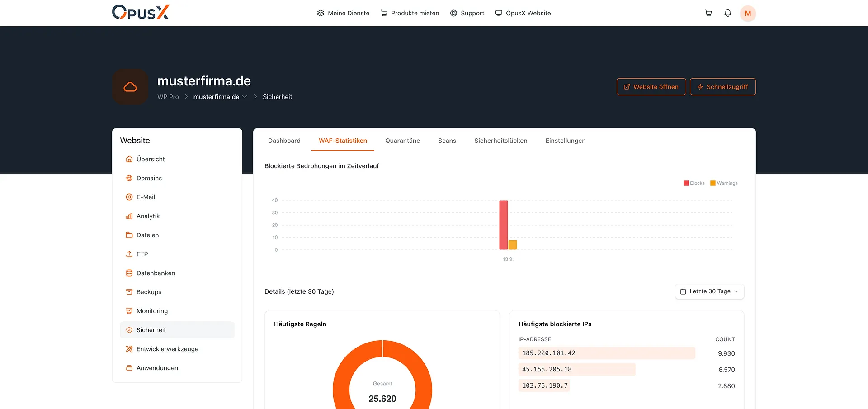The width and height of the screenshot is (868, 409).
Task: Open Backups in the Website sidebar
Action: [x=177, y=292]
